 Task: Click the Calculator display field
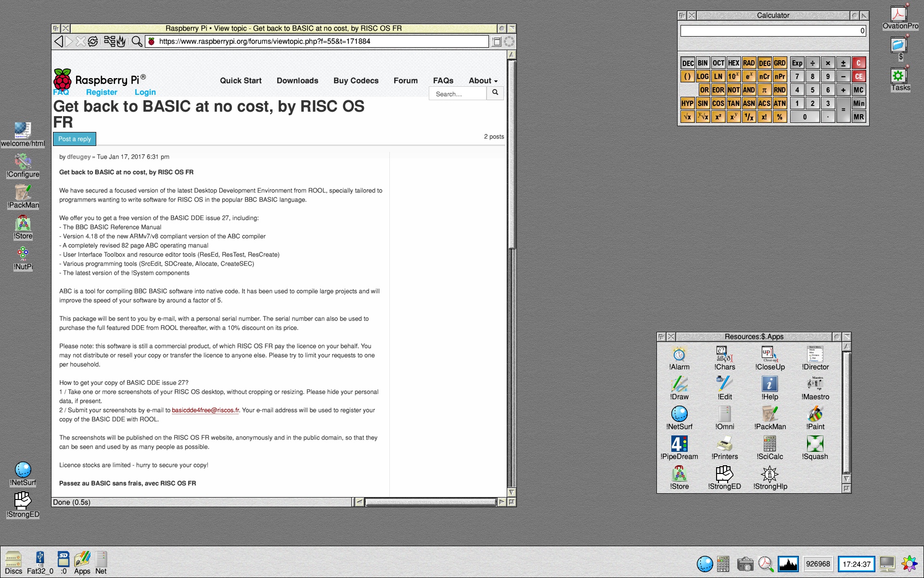point(773,31)
